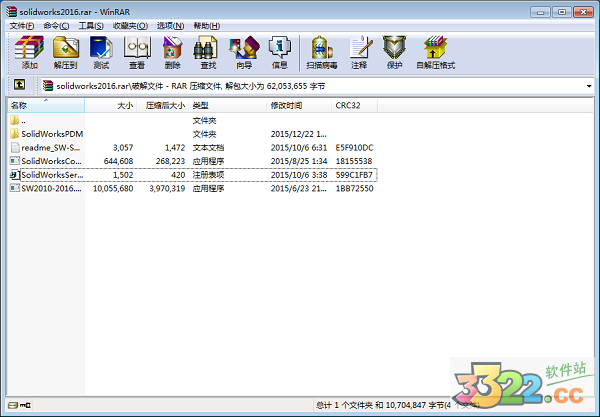Open the 选项(N) menu
The image size is (600, 417).
170,26
